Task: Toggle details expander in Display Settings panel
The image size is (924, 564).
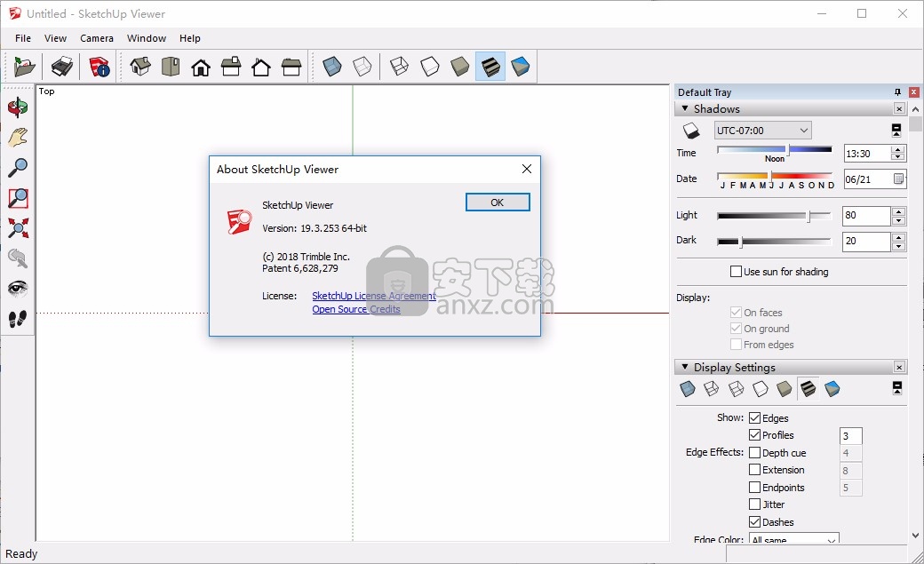Action: click(896, 388)
